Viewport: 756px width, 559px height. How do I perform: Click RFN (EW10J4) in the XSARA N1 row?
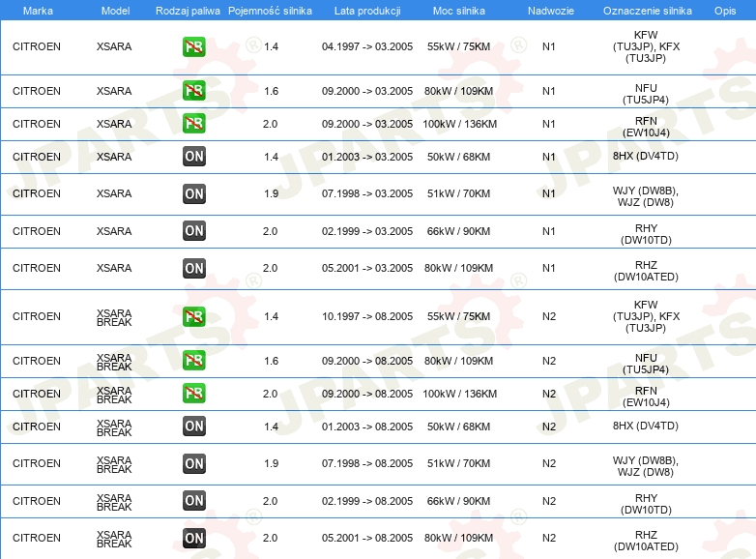(646, 127)
